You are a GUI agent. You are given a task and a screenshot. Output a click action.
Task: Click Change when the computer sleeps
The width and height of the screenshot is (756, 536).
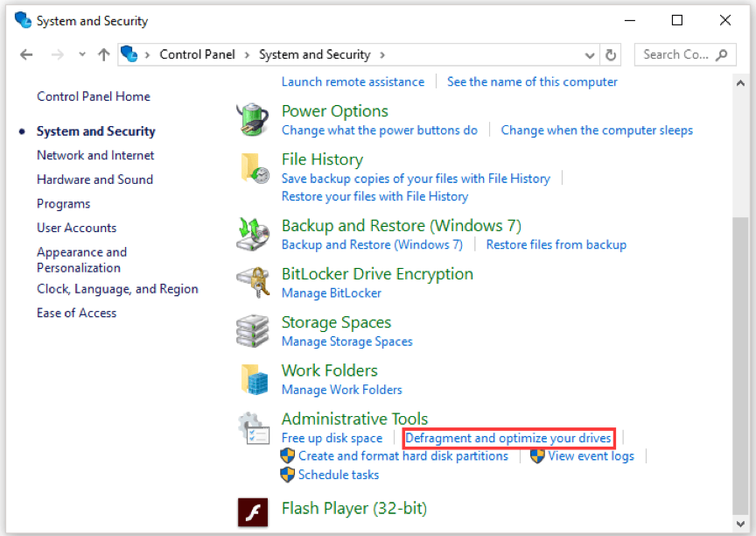[x=597, y=130]
